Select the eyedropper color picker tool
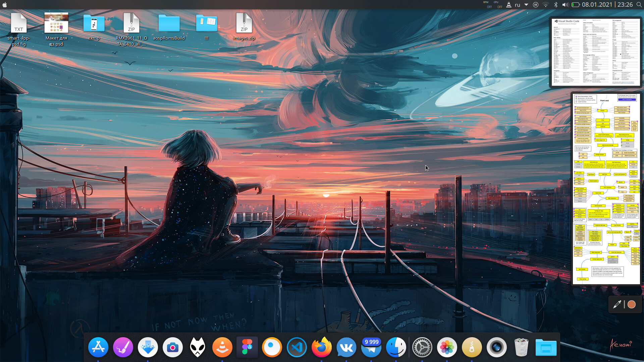The image size is (644, 362). 617,304
